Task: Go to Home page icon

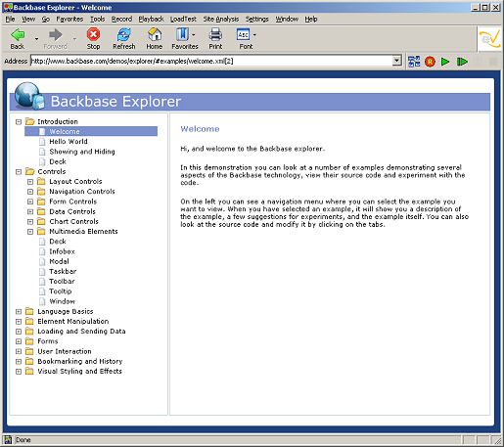Action: 155,34
